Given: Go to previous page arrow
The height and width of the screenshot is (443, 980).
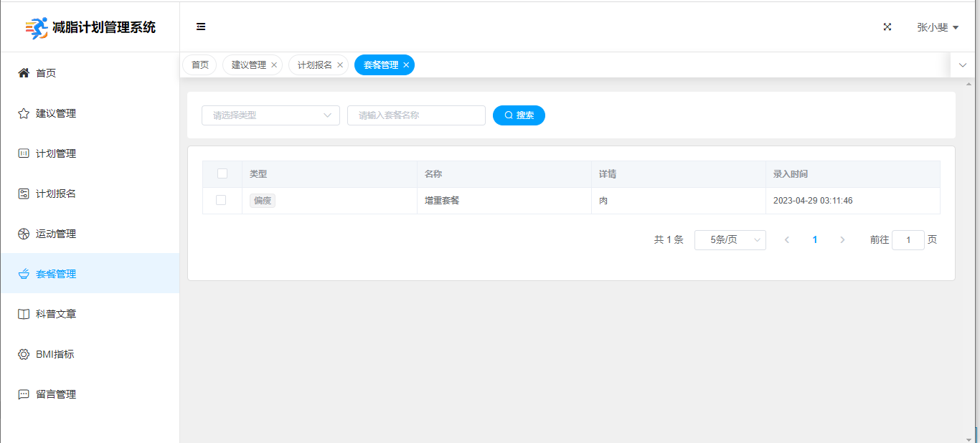Looking at the screenshot, I should coord(787,240).
